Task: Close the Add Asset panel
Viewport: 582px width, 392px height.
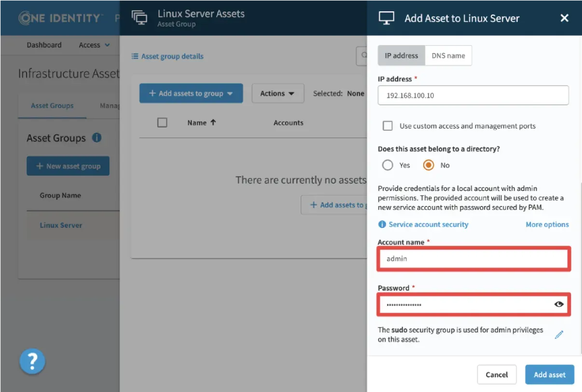Action: [x=564, y=18]
